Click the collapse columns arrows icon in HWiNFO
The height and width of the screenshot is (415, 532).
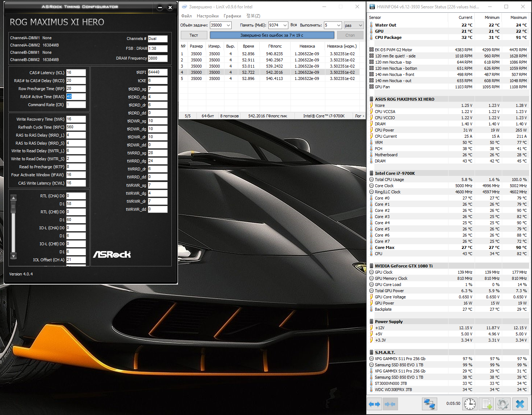pyautogui.click(x=390, y=404)
